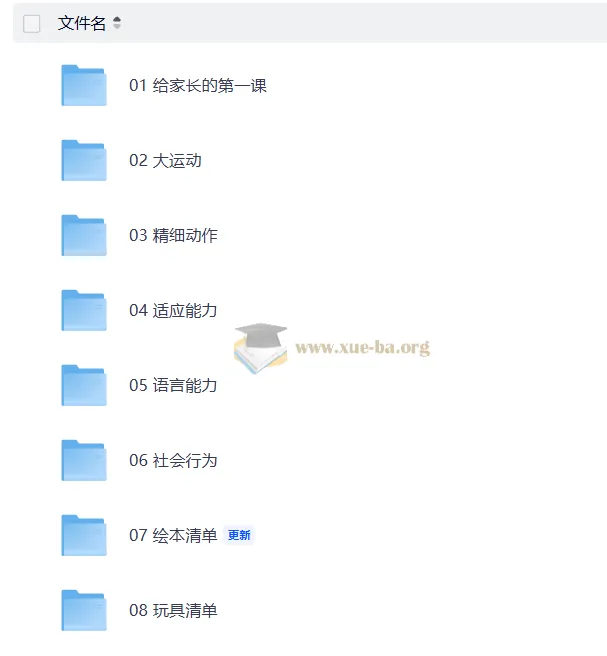Open the 07 绘本清单 folder icon
This screenshot has height=656, width=607.
click(x=84, y=535)
